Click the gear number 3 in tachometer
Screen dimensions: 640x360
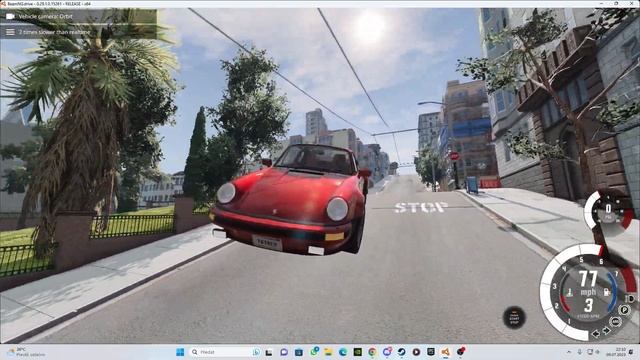[x=588, y=305]
